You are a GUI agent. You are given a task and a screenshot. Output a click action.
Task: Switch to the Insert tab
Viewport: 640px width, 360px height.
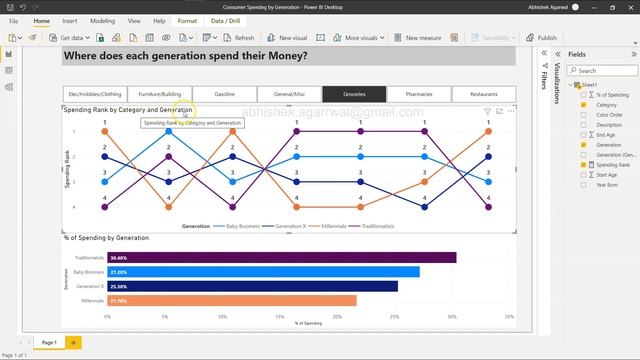point(70,21)
